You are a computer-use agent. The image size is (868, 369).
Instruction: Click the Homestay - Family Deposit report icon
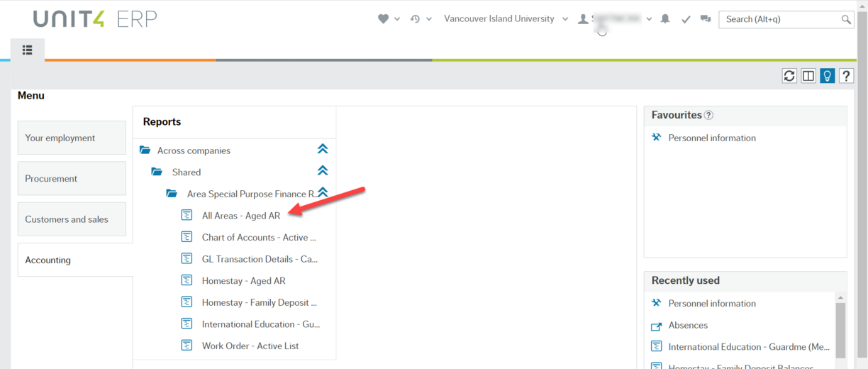tap(187, 302)
